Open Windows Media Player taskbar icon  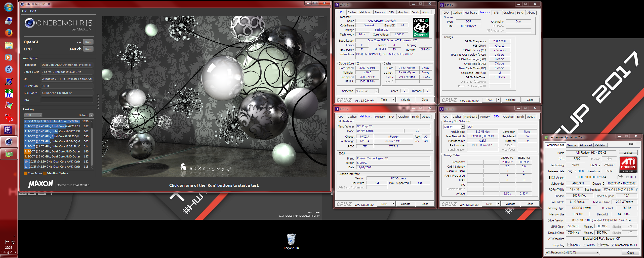[9, 57]
